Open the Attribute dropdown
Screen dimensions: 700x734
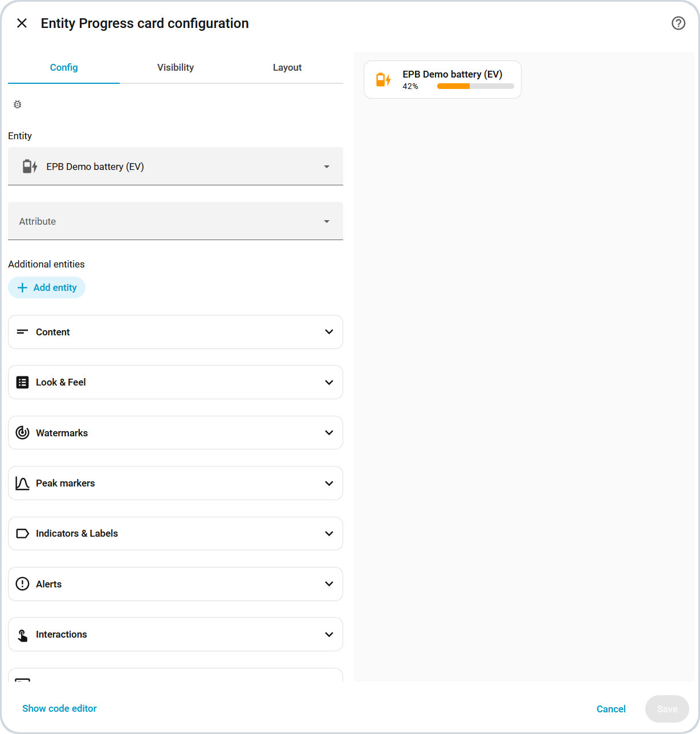176,221
